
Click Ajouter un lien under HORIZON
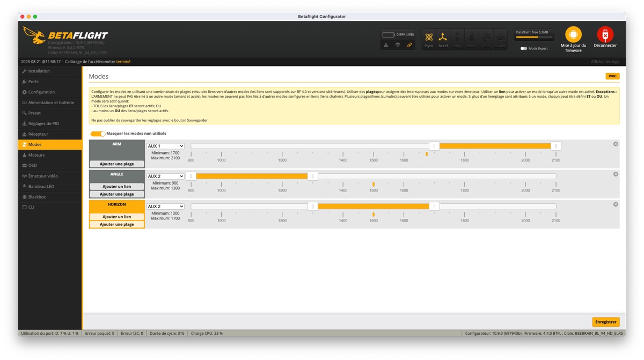click(117, 217)
